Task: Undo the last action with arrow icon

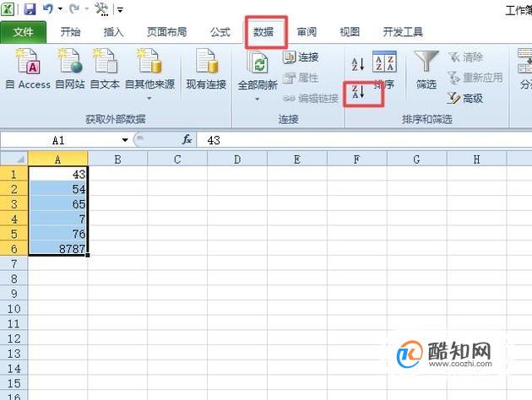Action: 47,8
